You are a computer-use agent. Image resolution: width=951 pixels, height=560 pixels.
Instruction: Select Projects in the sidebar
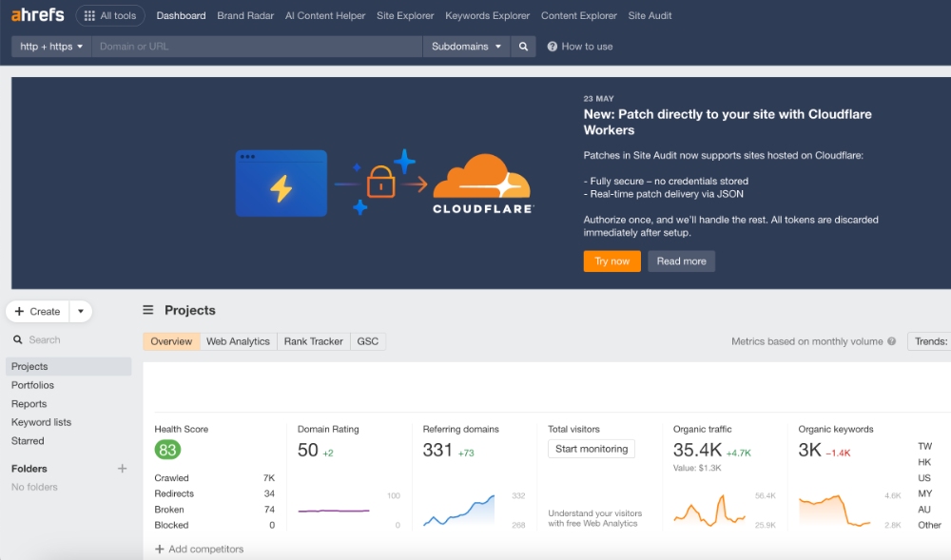[68, 366]
